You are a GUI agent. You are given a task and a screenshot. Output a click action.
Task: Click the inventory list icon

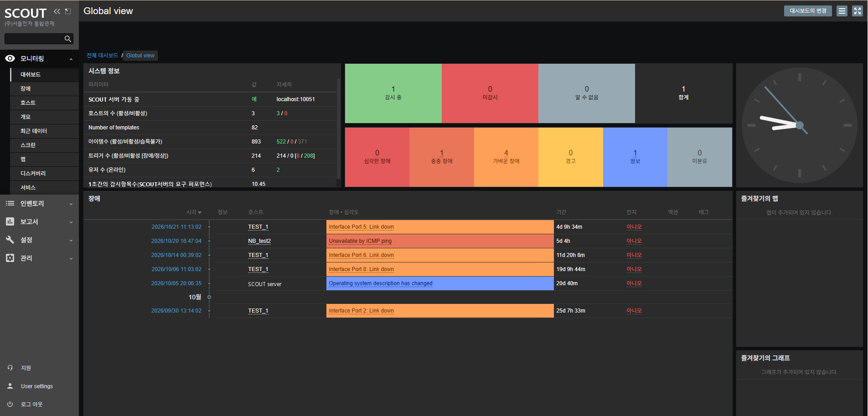(10, 203)
